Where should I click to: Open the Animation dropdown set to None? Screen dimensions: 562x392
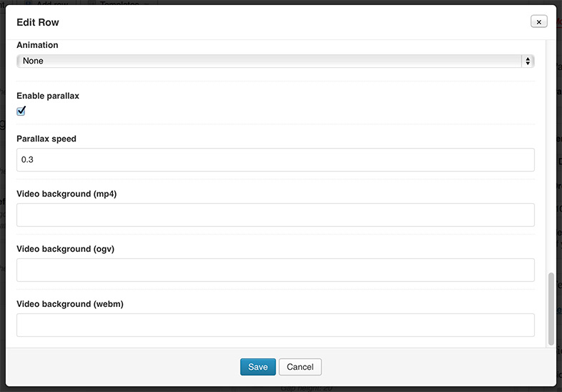275,61
